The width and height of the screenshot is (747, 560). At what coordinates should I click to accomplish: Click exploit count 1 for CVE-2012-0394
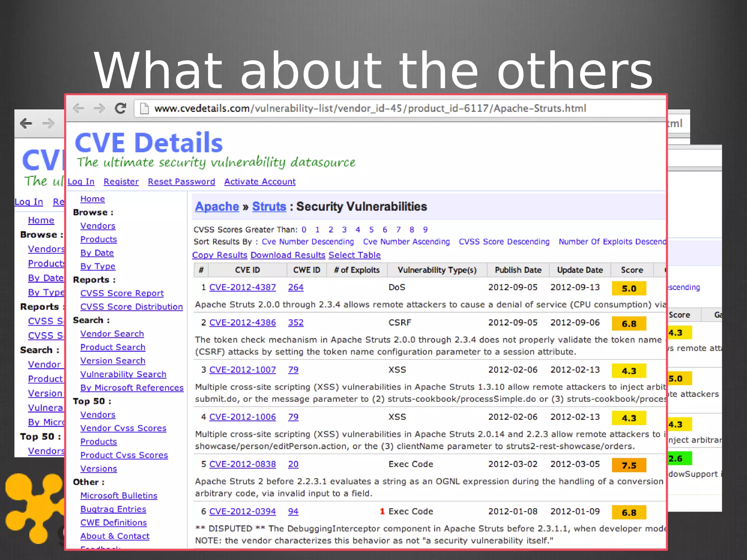pos(382,512)
